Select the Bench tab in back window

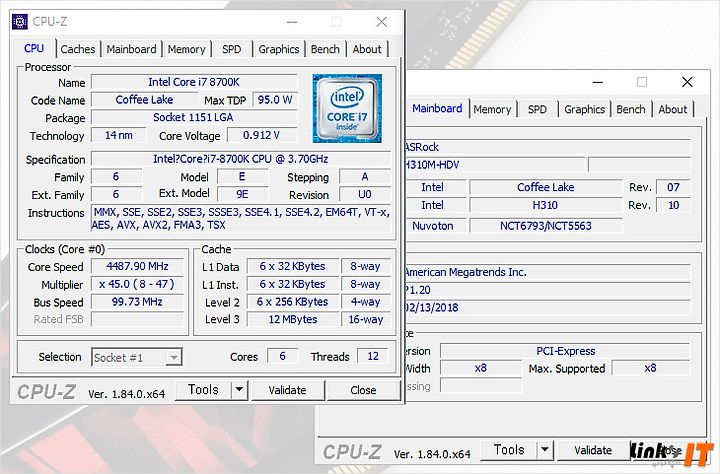[630, 109]
